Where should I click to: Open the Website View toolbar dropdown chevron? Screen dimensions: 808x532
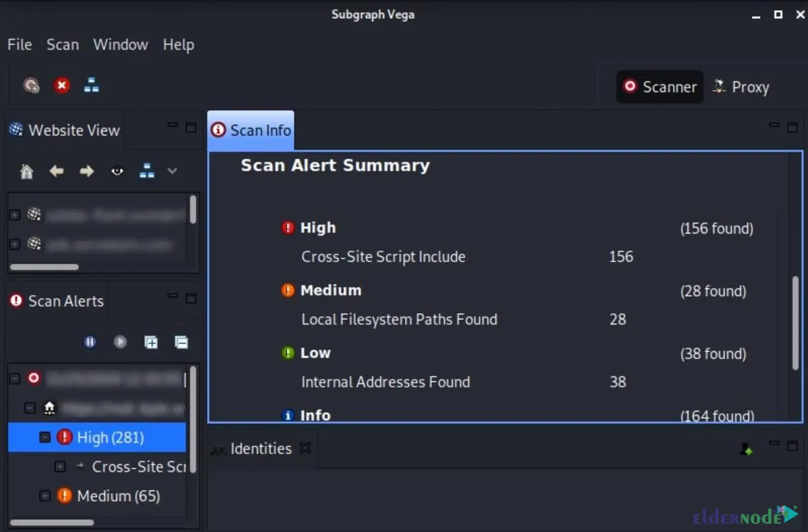point(172,171)
